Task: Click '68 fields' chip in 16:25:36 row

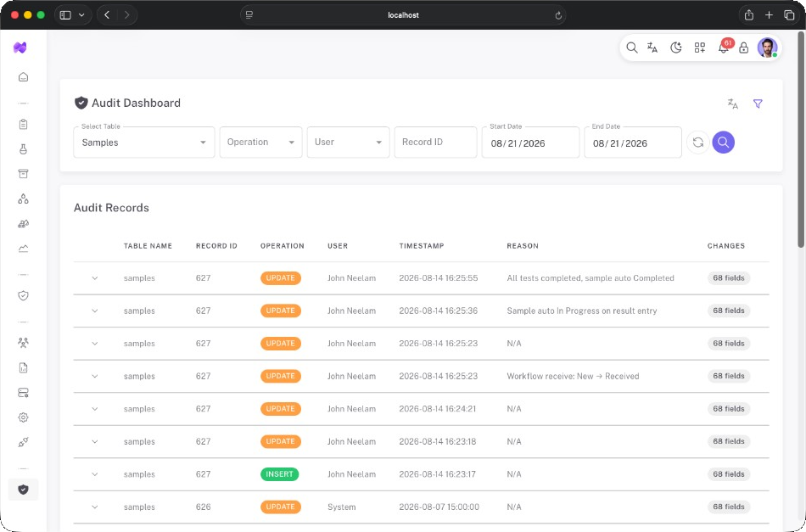Action: point(729,311)
